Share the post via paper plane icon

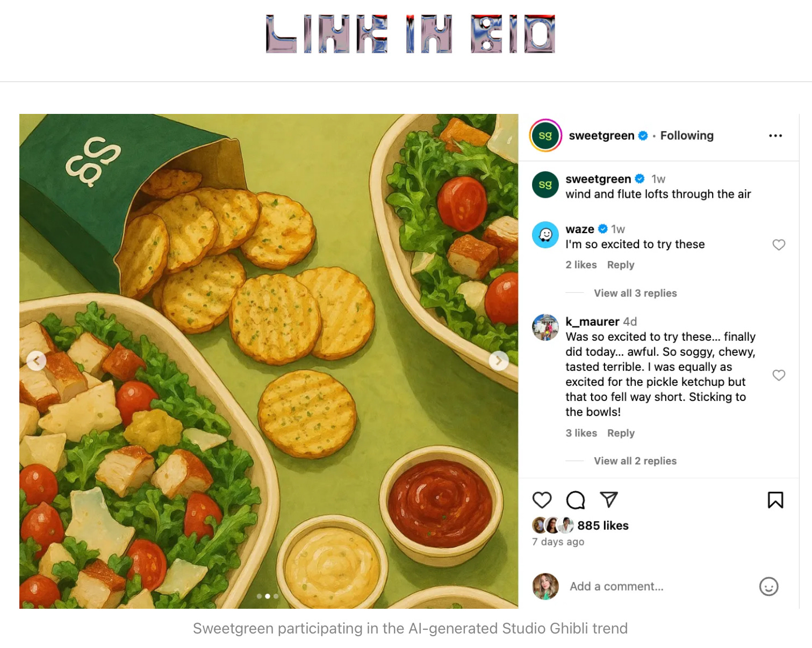(x=609, y=500)
